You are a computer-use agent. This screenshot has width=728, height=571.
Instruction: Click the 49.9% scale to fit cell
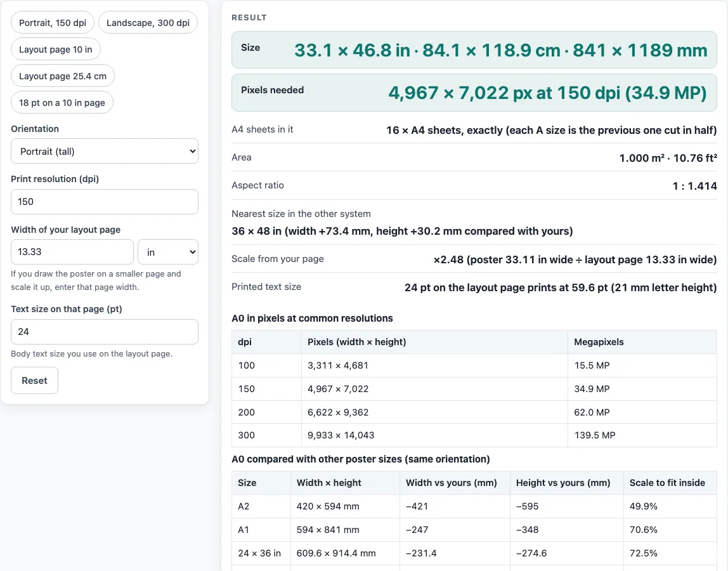(670, 506)
